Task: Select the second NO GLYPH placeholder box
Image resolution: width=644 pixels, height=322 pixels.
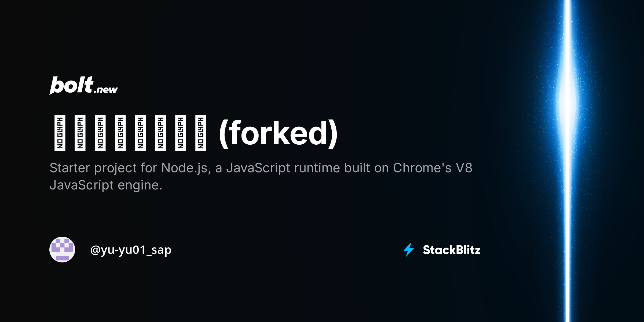Action: (x=80, y=133)
